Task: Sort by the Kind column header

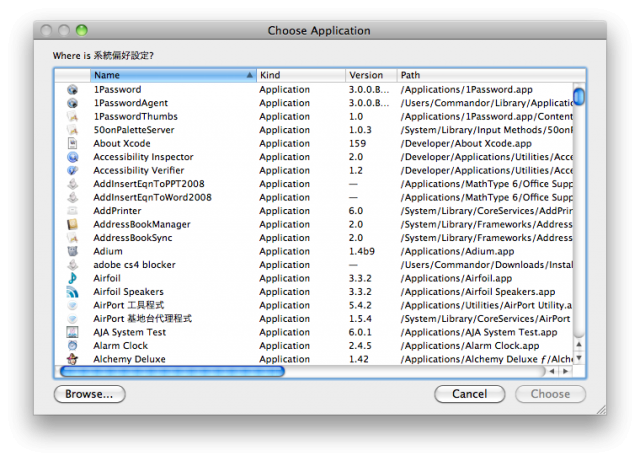Action: [x=301, y=75]
